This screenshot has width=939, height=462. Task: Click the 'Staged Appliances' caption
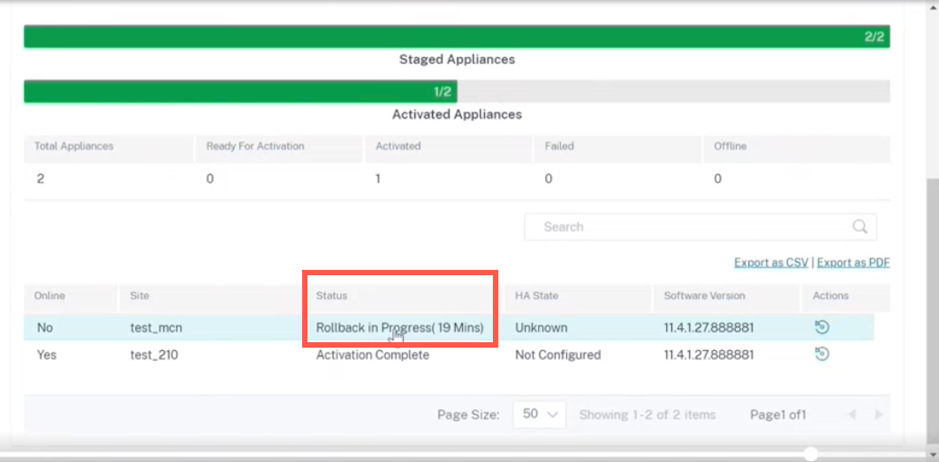[x=457, y=59]
